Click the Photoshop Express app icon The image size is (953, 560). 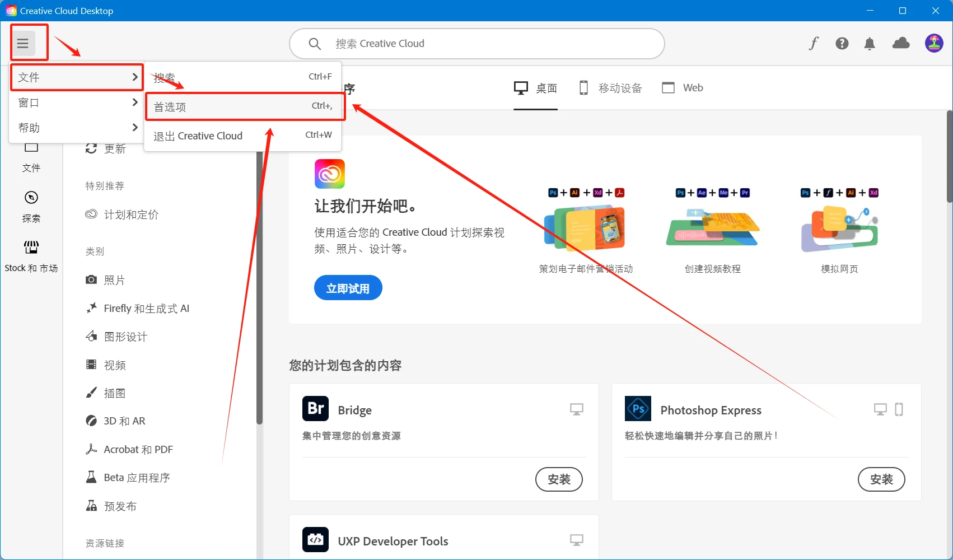coord(638,408)
